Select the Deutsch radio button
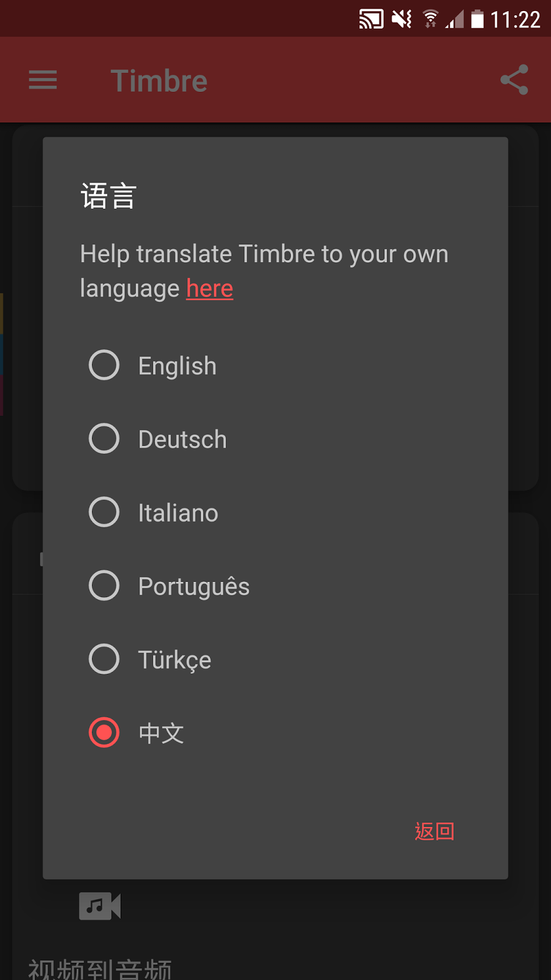Image resolution: width=551 pixels, height=980 pixels. click(104, 439)
